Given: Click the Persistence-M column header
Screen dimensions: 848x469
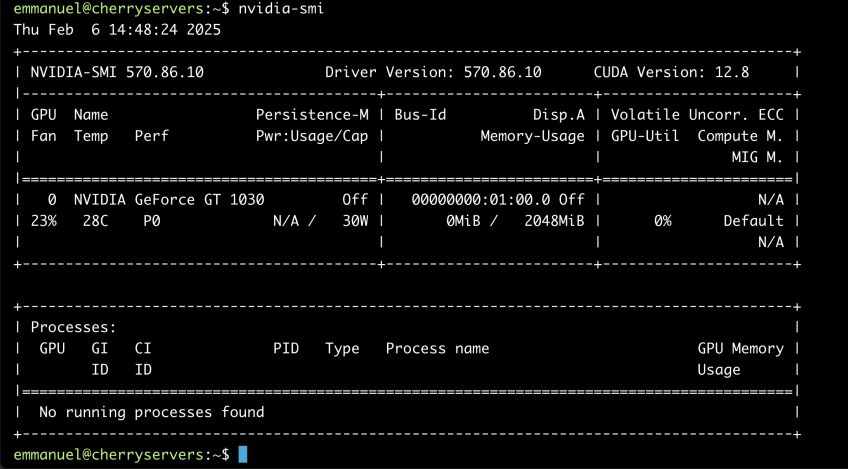Looking at the screenshot, I should (x=312, y=115).
